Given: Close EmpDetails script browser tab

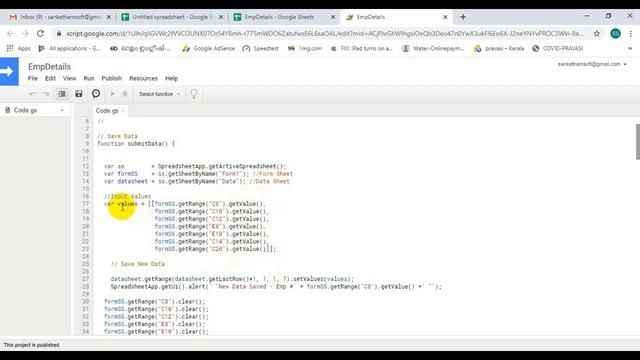Looking at the screenshot, I should 445,17.
